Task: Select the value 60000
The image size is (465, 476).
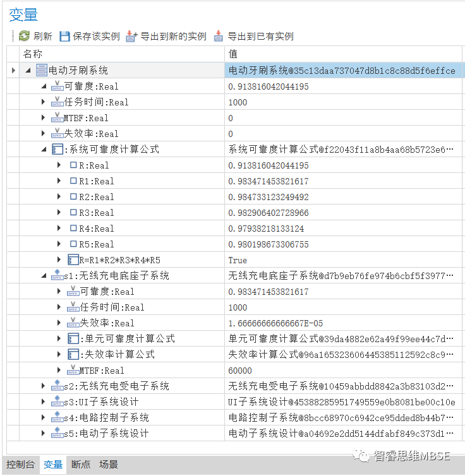Action: coord(240,371)
